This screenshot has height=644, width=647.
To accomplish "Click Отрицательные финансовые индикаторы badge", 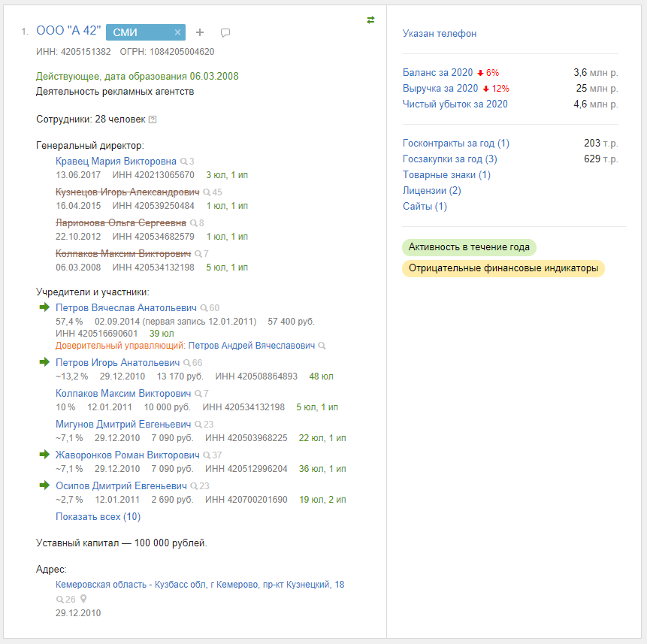I will (x=503, y=268).
